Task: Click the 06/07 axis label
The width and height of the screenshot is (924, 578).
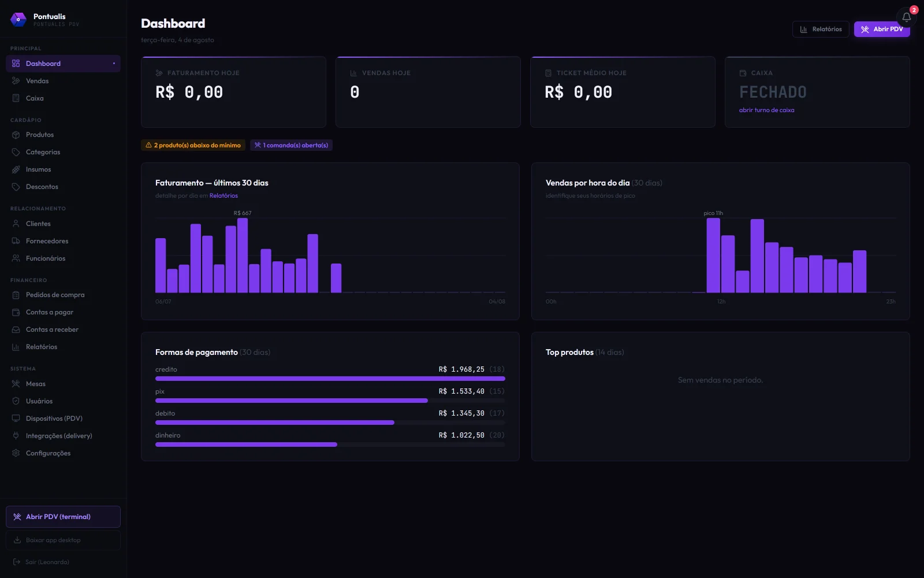Action: coord(163,302)
